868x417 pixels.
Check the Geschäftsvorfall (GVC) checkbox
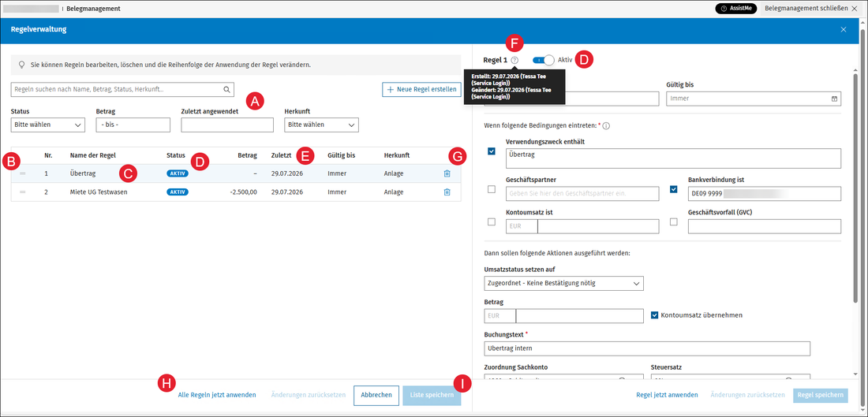tap(674, 222)
